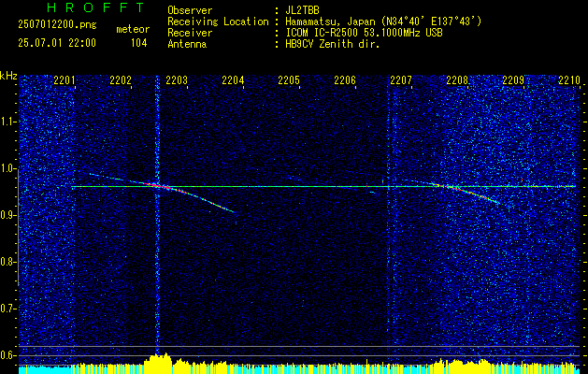Viewport: 588px width, 374px height.
Task: Click the 2206 time marker
Action: tap(345, 80)
